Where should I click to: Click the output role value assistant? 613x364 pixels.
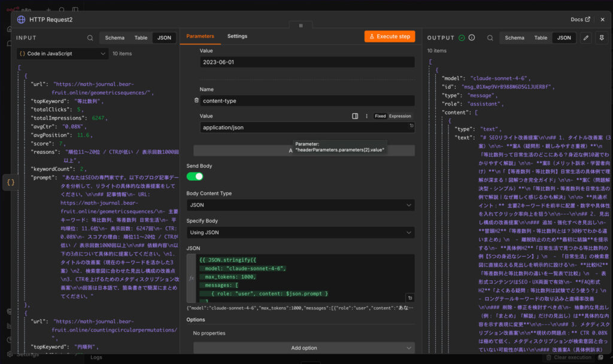click(484, 104)
